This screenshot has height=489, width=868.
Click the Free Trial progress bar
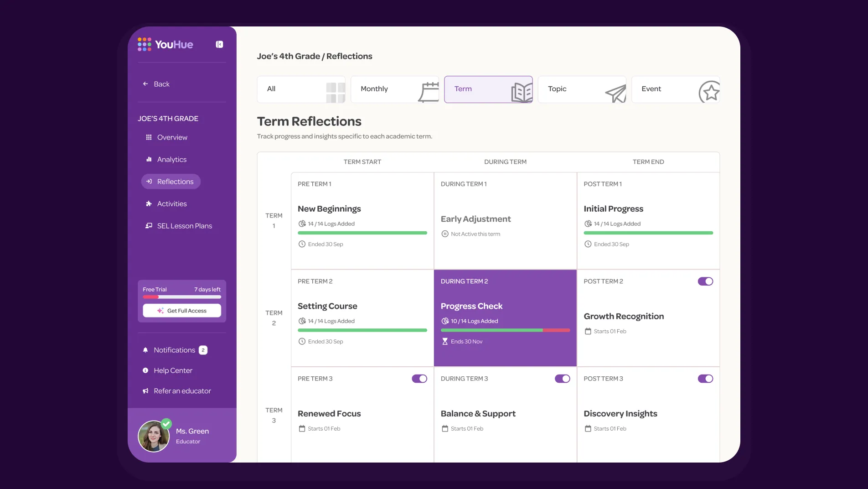coord(182,297)
